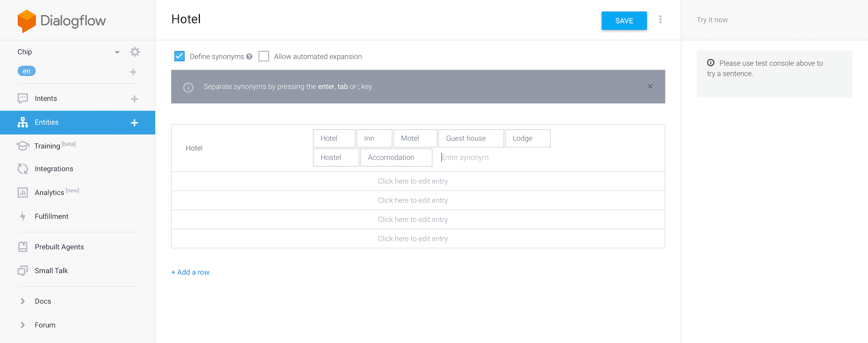Dismiss the synonyms info banner
The height and width of the screenshot is (343, 868).
point(650,87)
